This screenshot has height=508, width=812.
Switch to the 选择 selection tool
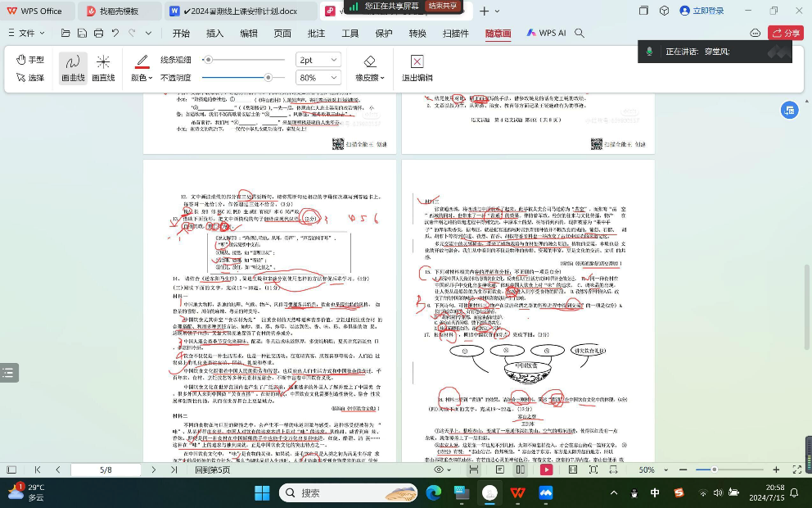pos(30,78)
